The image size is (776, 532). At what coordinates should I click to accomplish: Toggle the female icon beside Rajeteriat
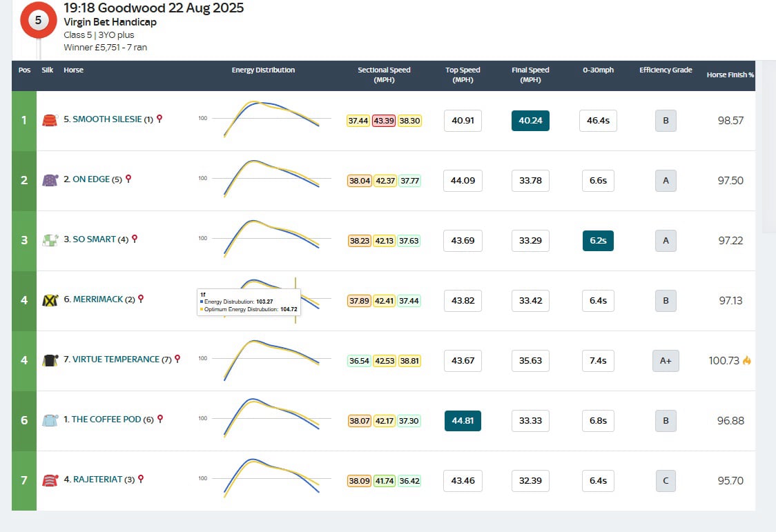142,478
